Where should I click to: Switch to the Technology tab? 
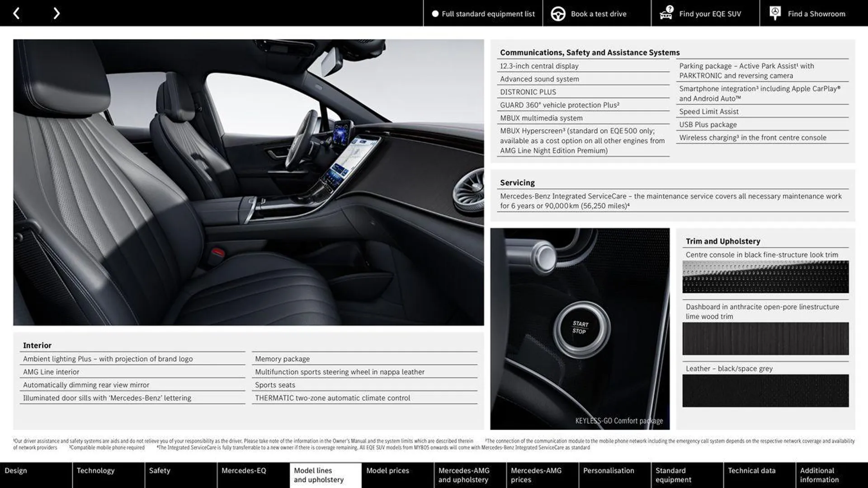pos(108,475)
